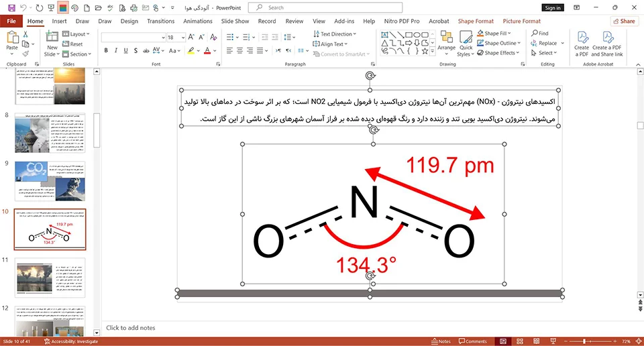
Task: Decrease font size with the smaller A icon
Action: 201,37
